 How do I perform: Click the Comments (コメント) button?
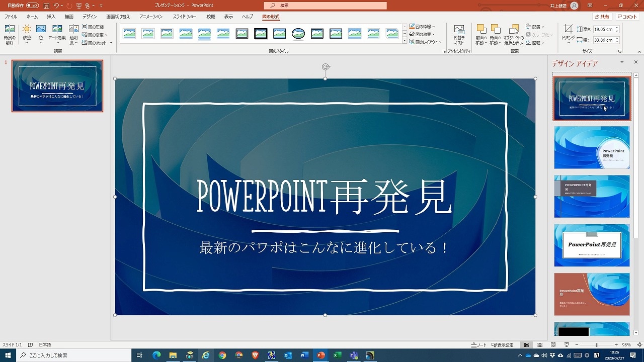(627, 17)
